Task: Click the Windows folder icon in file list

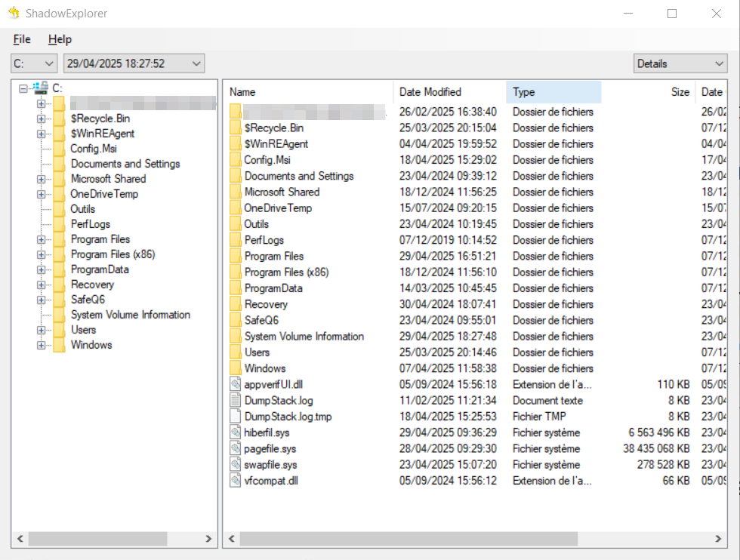Action: (x=235, y=368)
